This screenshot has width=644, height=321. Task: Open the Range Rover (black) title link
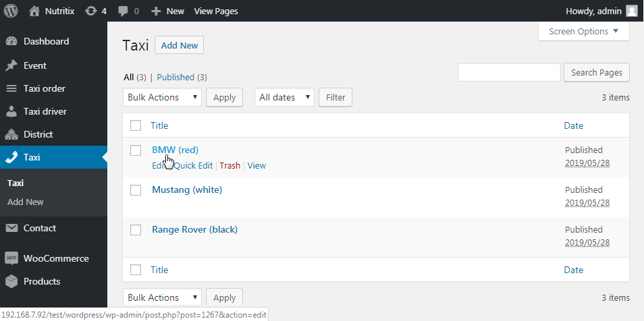pyautogui.click(x=194, y=230)
